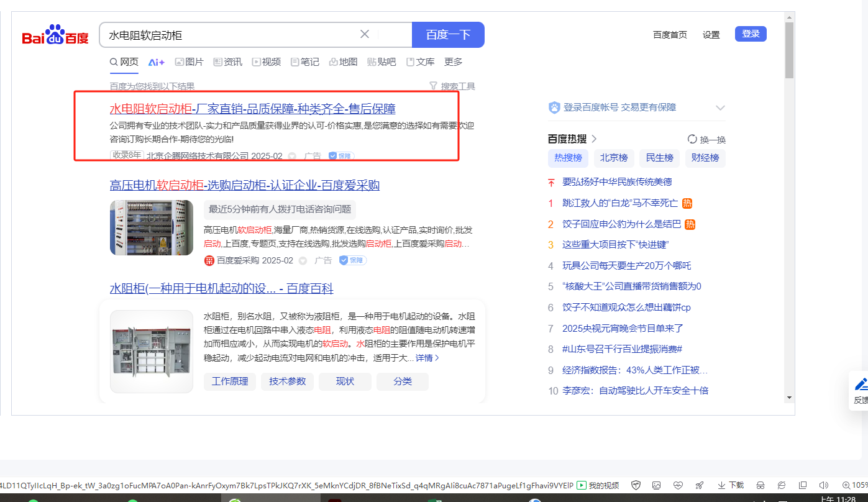The width and height of the screenshot is (868, 502).
Task: Open the Ai+ search mode
Action: [156, 62]
